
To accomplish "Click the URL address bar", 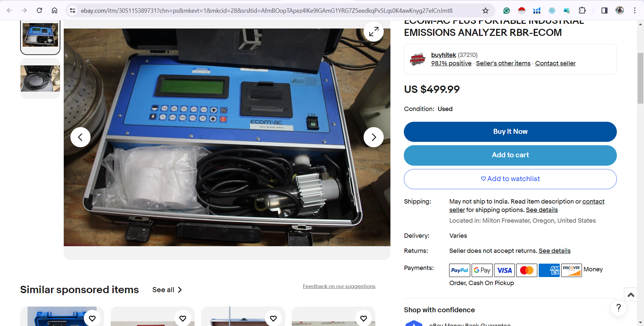I will (267, 10).
